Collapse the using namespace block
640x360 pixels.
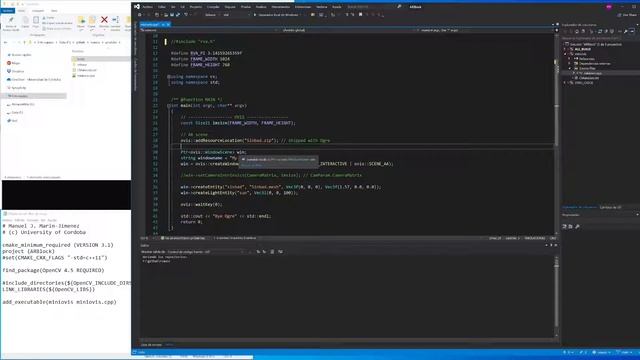tap(168, 76)
